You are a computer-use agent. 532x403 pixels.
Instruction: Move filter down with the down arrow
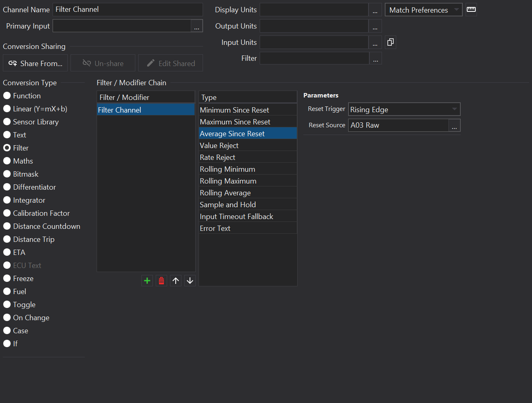click(x=190, y=281)
